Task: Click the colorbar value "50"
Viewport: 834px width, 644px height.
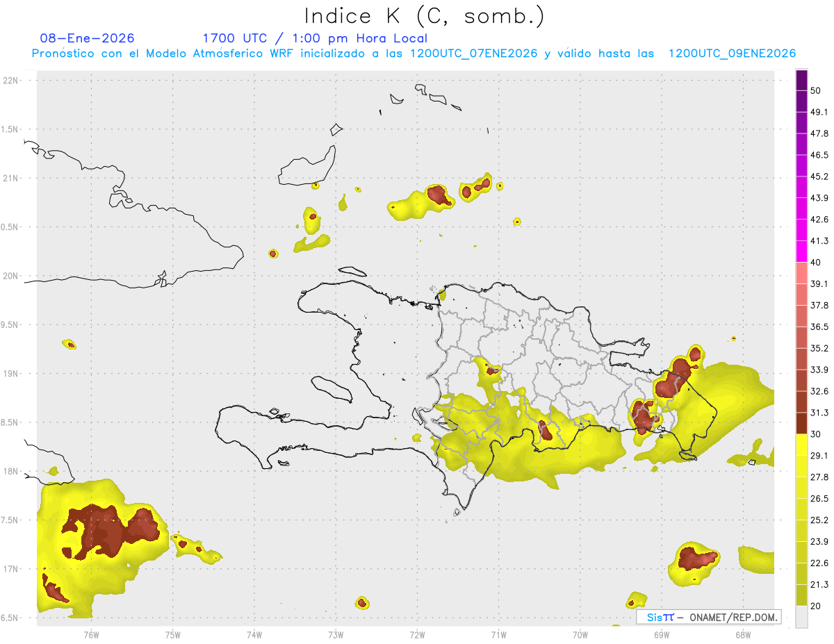Action: pos(817,91)
